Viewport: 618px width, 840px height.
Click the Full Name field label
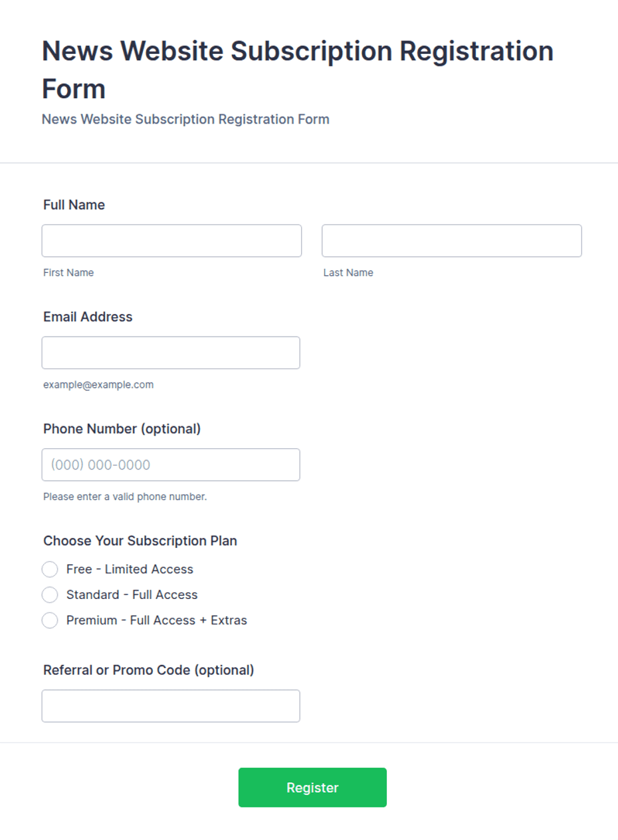click(74, 205)
